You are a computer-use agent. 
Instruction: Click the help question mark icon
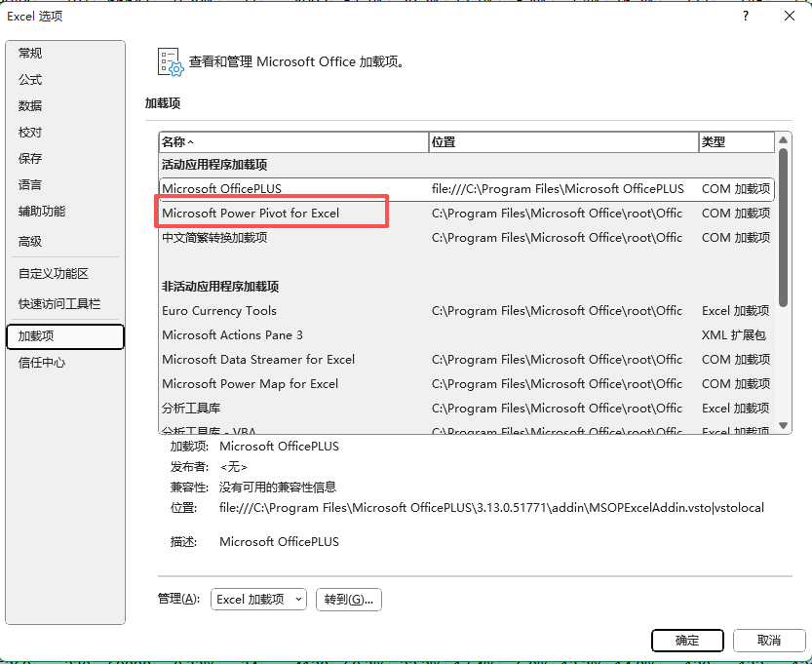746,16
